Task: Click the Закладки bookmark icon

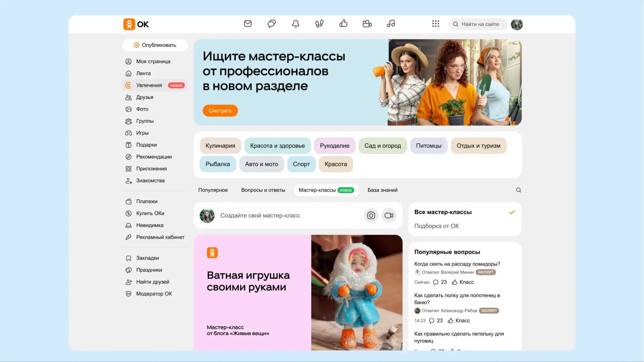Action: tap(128, 258)
